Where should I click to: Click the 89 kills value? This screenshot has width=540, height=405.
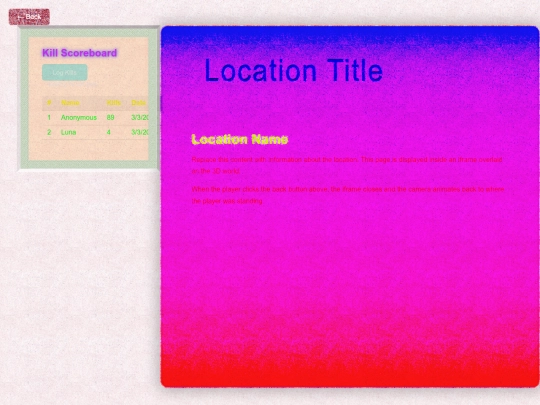pyautogui.click(x=111, y=117)
